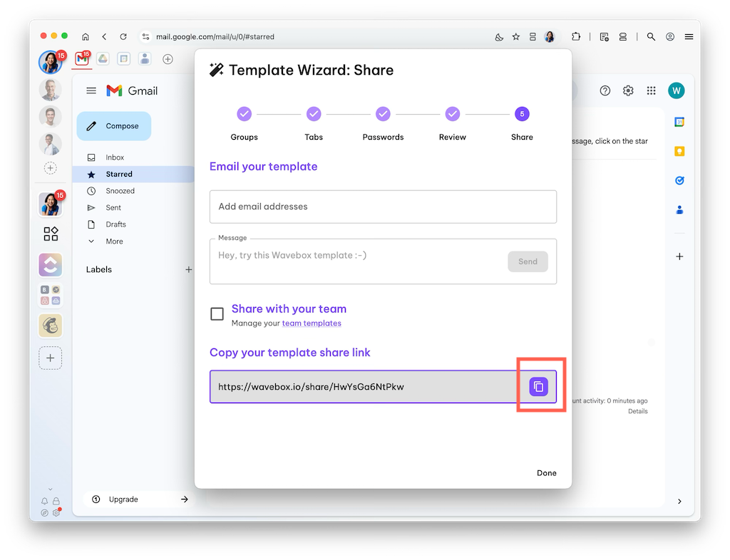The image size is (730, 560).
Task: Open Google account avatar W
Action: pyautogui.click(x=676, y=90)
